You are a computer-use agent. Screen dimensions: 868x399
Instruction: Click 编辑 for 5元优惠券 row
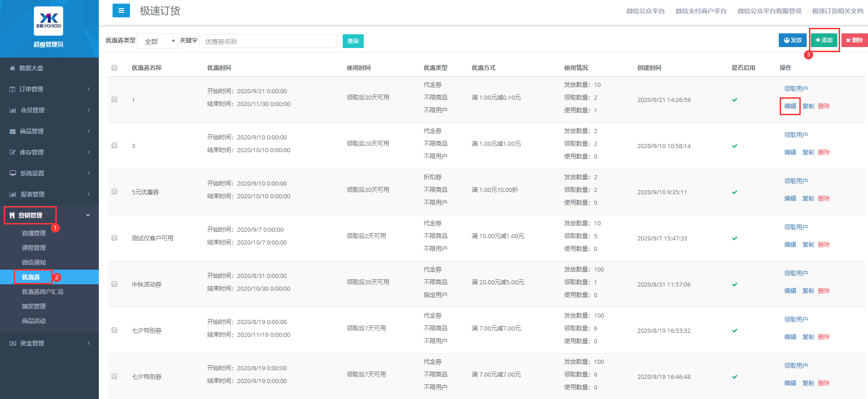click(x=790, y=198)
